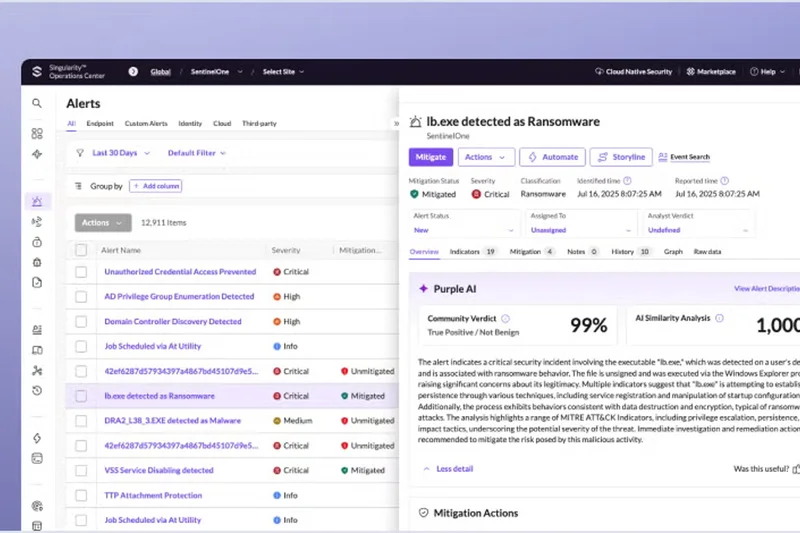Open the Domain Controller Discovery Detected alert

click(x=173, y=322)
